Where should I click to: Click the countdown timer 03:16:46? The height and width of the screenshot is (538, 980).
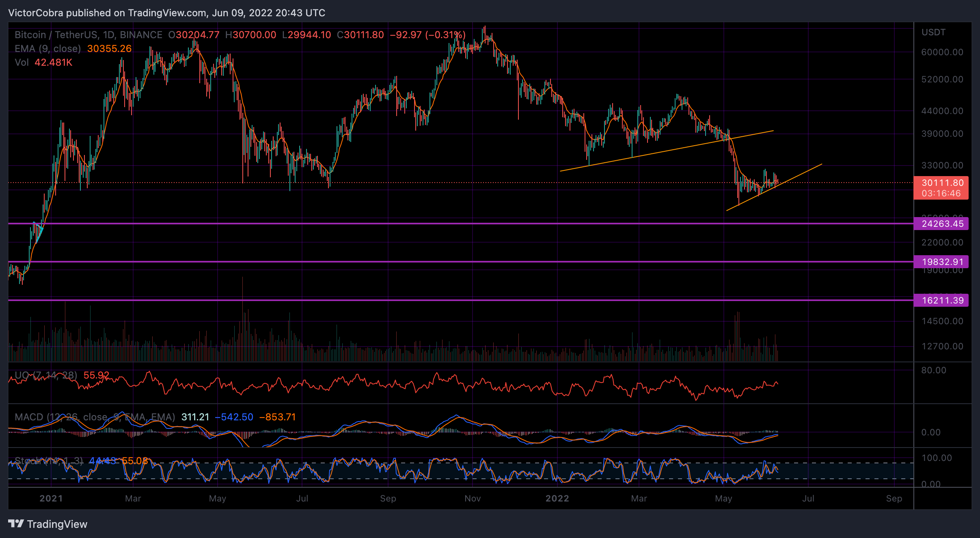click(941, 194)
